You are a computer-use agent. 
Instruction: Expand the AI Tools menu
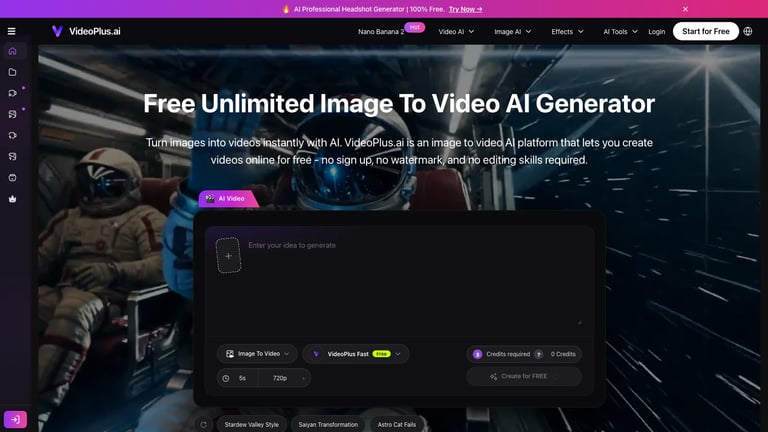pos(620,31)
